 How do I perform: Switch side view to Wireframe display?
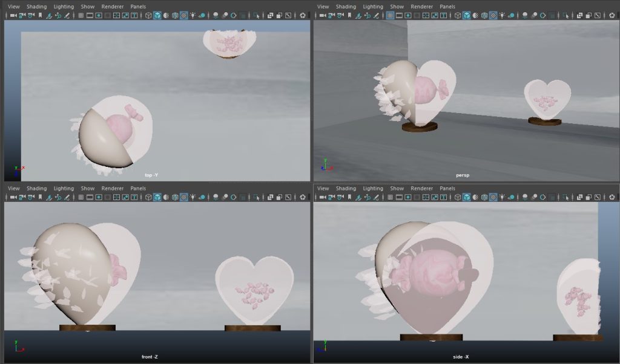click(457, 197)
